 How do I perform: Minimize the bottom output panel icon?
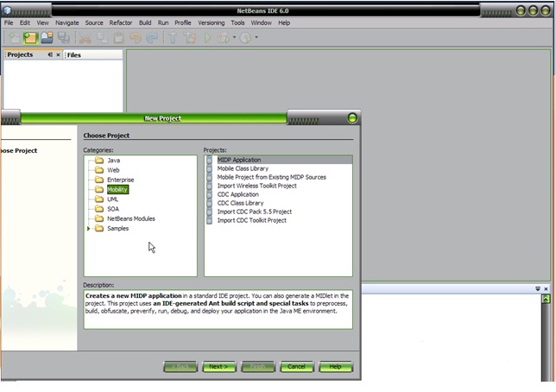[x=538, y=288]
